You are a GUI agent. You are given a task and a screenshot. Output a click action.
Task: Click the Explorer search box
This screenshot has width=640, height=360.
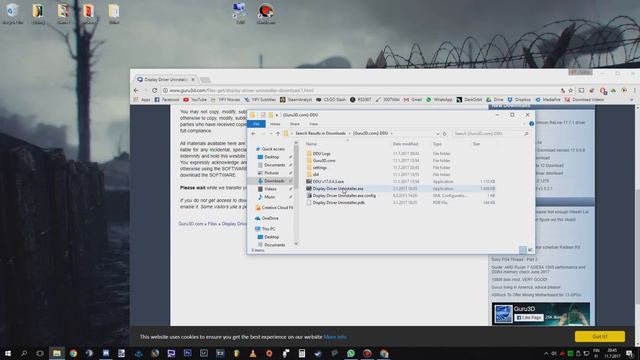491,133
